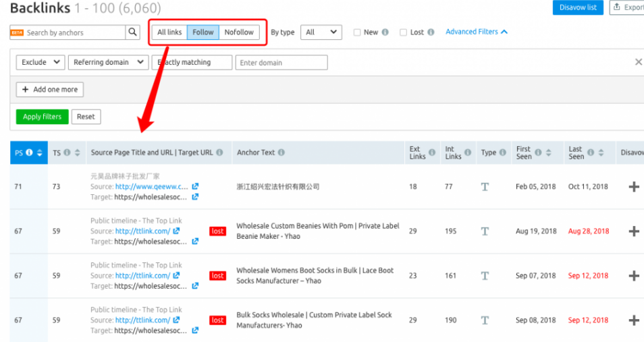This screenshot has height=342, width=644.
Task: Click Type column info icon
Action: [502, 152]
